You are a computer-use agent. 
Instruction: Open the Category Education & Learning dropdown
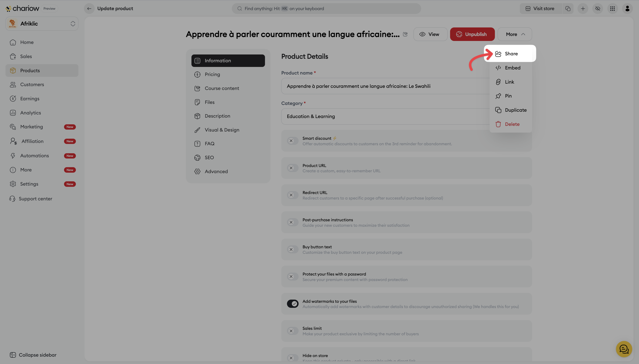click(385, 116)
